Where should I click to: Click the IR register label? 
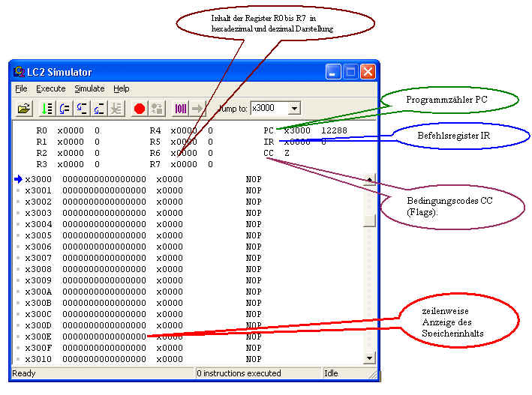tap(269, 142)
